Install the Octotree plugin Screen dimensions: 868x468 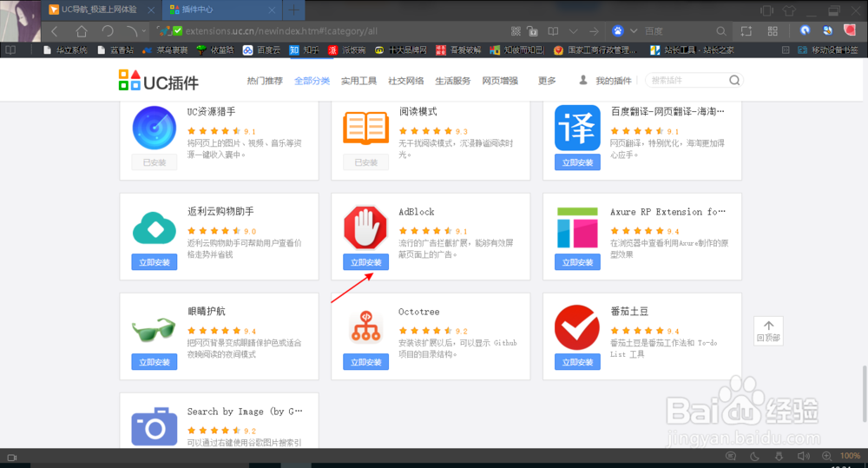pos(366,362)
